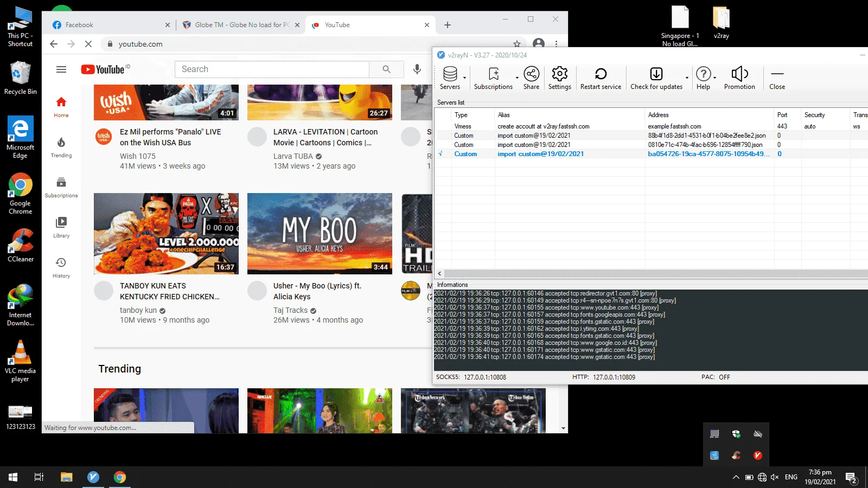The image size is (868, 488).
Task: Select the active Custom server row ba054726
Action: click(x=651, y=154)
